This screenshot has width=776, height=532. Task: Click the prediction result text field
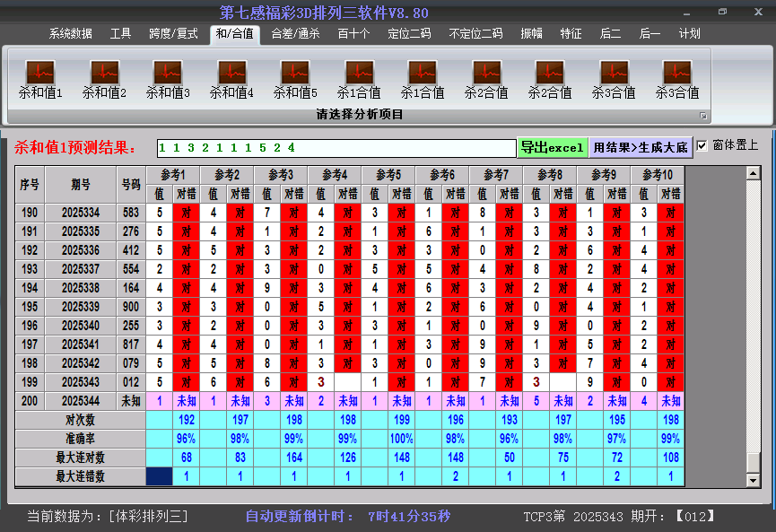(336, 147)
